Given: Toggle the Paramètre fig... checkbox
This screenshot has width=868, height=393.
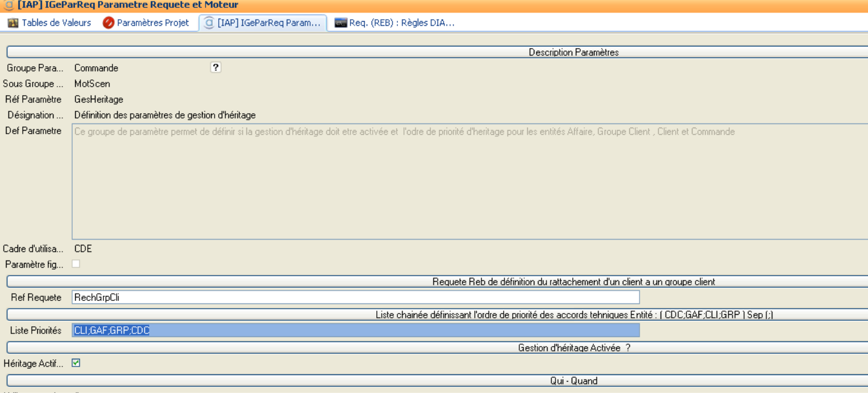Looking at the screenshot, I should (76, 264).
